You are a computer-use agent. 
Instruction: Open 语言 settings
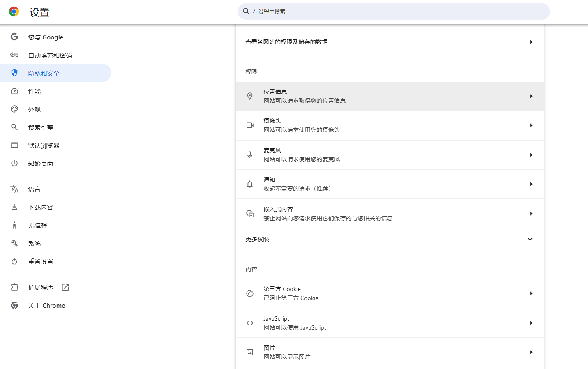click(x=55, y=189)
